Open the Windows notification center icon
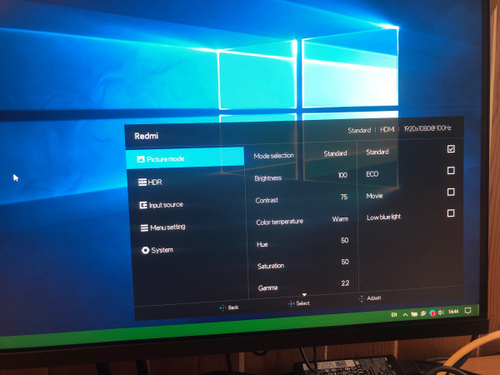Screen dimensions: 500x375 point(468,311)
